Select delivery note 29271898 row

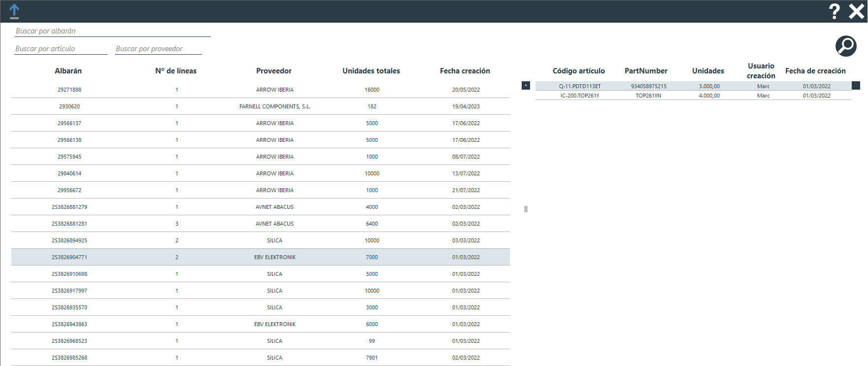point(69,90)
